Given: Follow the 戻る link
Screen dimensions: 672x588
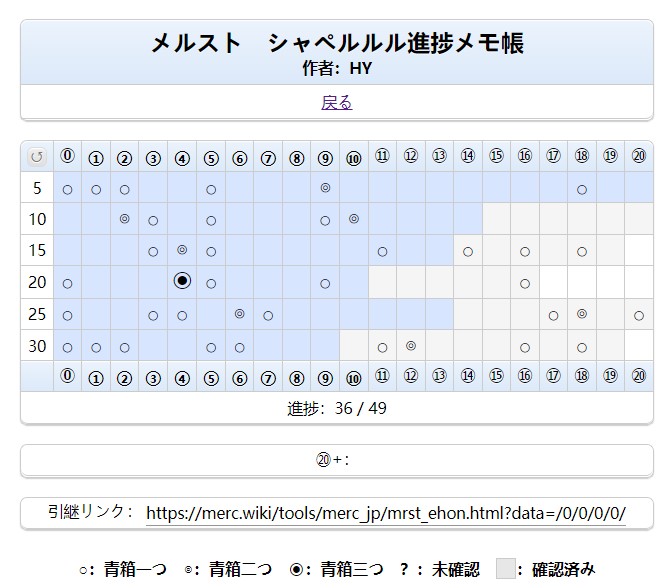Looking at the screenshot, I should 337,102.
